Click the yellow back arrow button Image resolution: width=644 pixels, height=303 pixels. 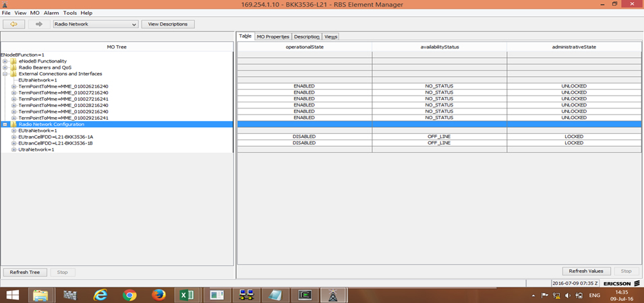pyautogui.click(x=13, y=24)
